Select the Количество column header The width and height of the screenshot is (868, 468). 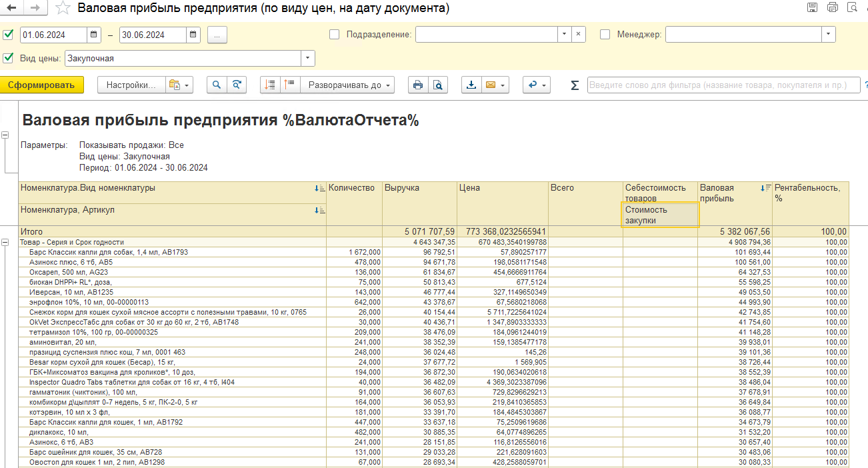pos(354,203)
